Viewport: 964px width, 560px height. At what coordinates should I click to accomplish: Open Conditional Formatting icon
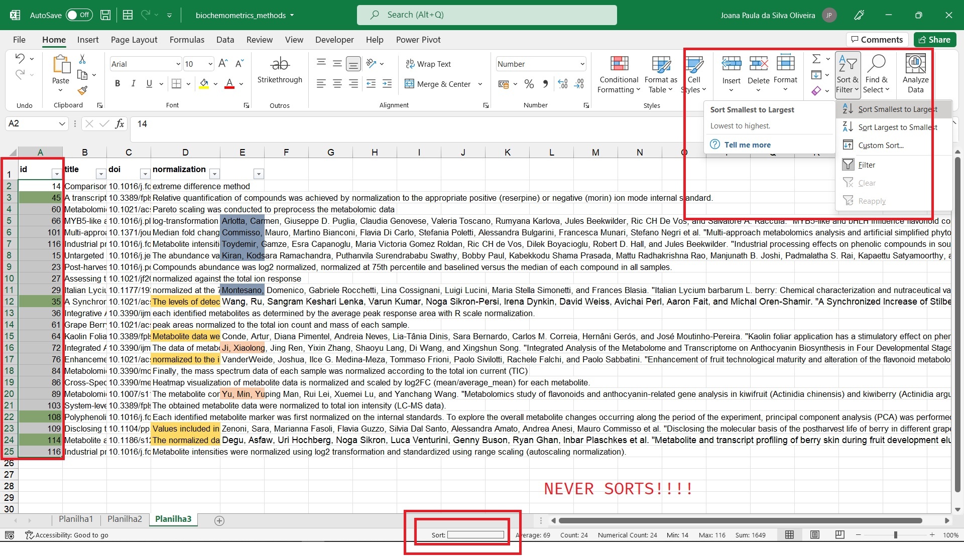point(619,64)
